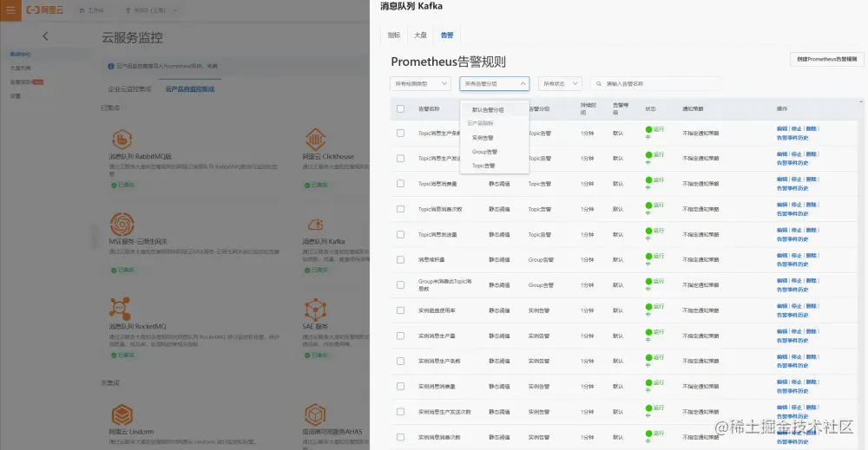Click the Kafka message queue card icon

pos(315,225)
